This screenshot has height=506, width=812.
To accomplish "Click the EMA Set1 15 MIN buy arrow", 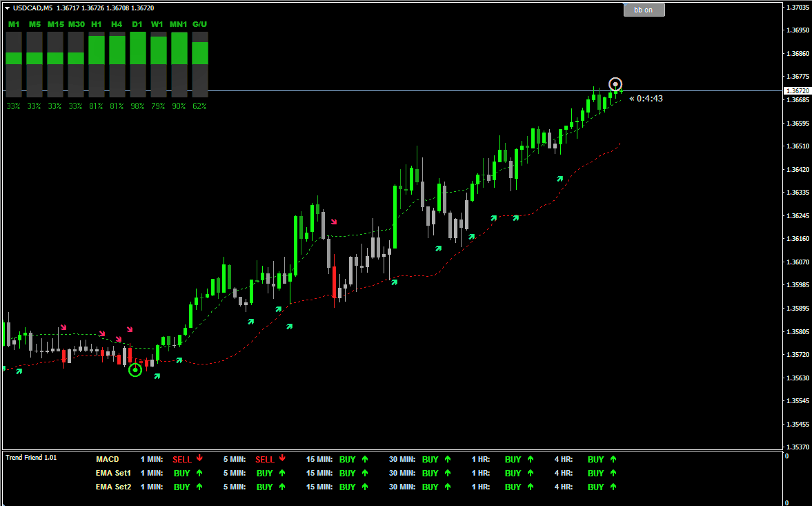I will [x=364, y=473].
